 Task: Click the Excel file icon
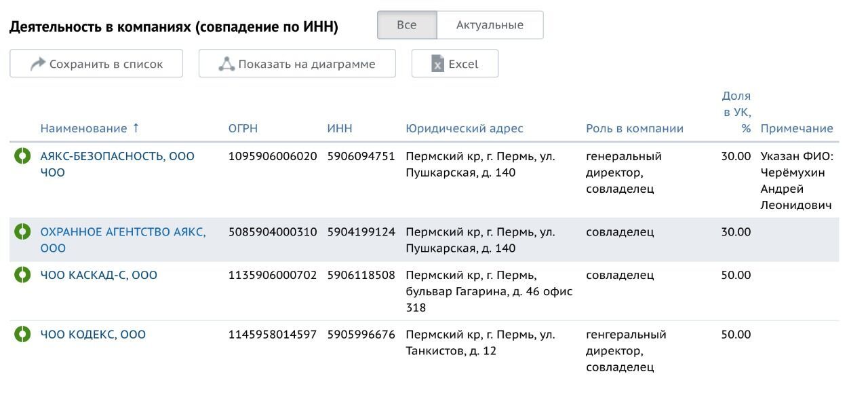[438, 64]
